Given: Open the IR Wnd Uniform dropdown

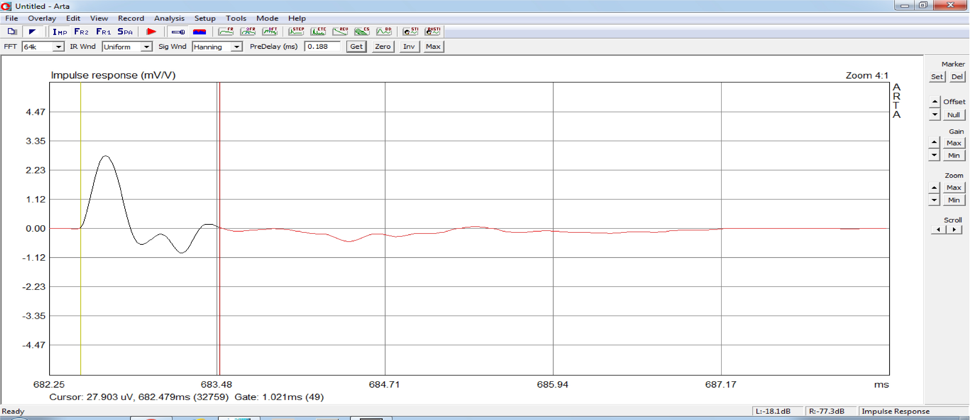Looking at the screenshot, I should pos(146,47).
